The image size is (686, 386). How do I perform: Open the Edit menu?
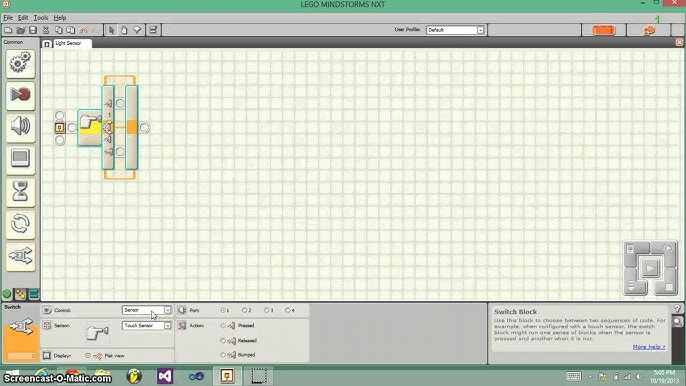click(23, 18)
